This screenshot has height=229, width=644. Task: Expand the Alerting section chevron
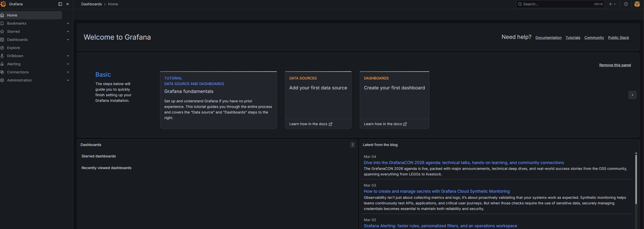click(x=68, y=64)
